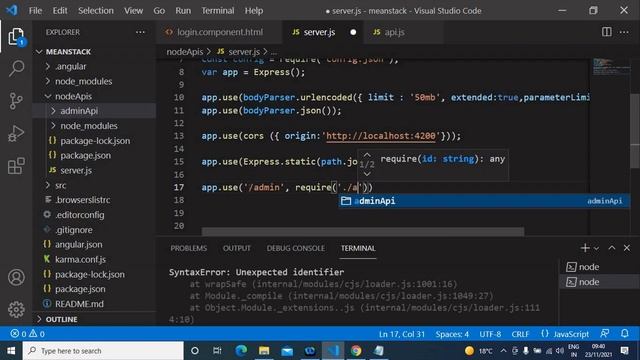This screenshot has width=640, height=360.
Task: Open the Search view in activity bar
Action: tap(16, 68)
